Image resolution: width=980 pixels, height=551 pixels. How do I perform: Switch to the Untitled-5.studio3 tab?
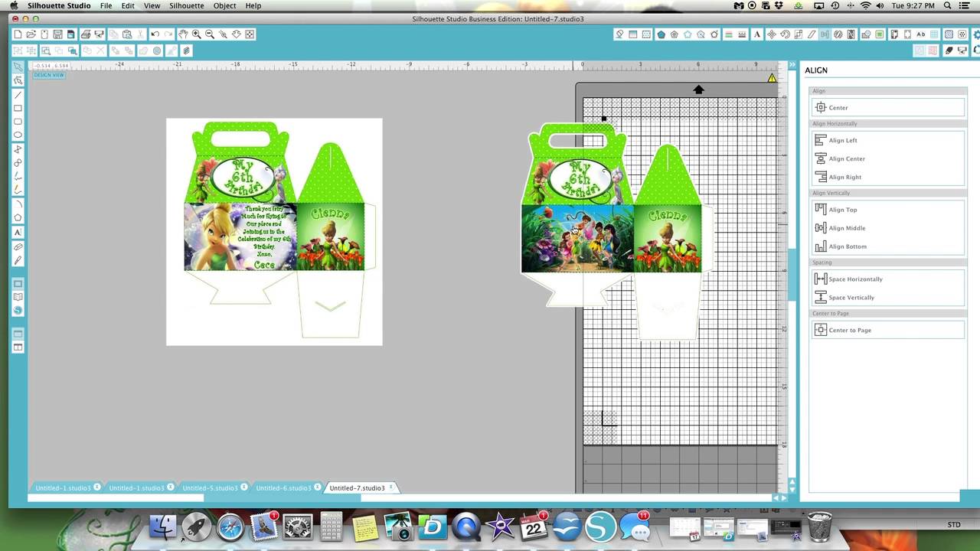click(210, 487)
